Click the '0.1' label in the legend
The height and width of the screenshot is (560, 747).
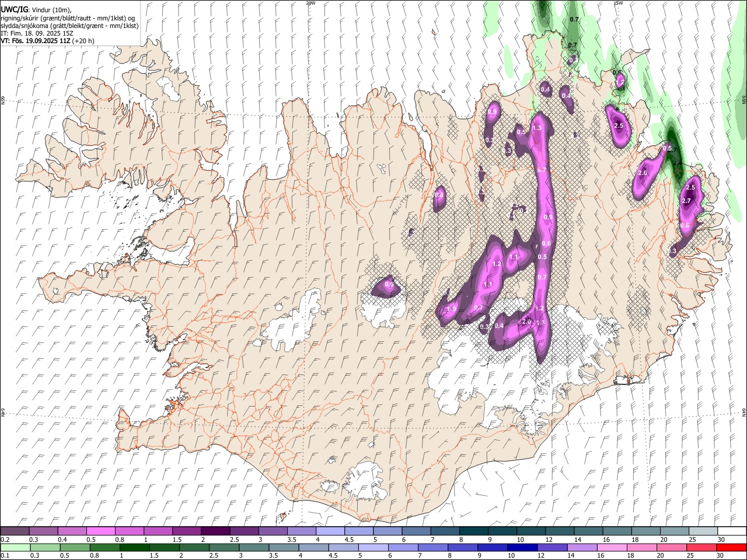pos(6,556)
